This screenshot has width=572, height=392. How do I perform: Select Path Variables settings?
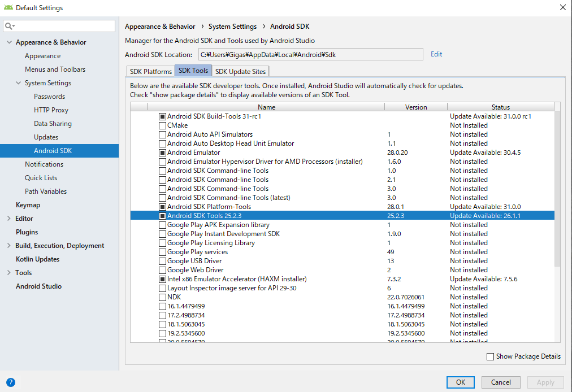tap(46, 191)
